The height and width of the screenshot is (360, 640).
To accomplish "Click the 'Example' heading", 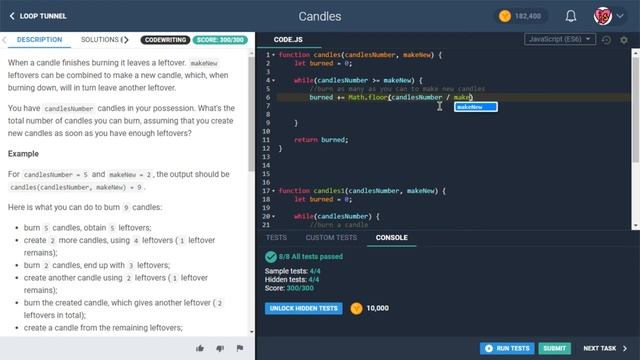I will point(23,154).
